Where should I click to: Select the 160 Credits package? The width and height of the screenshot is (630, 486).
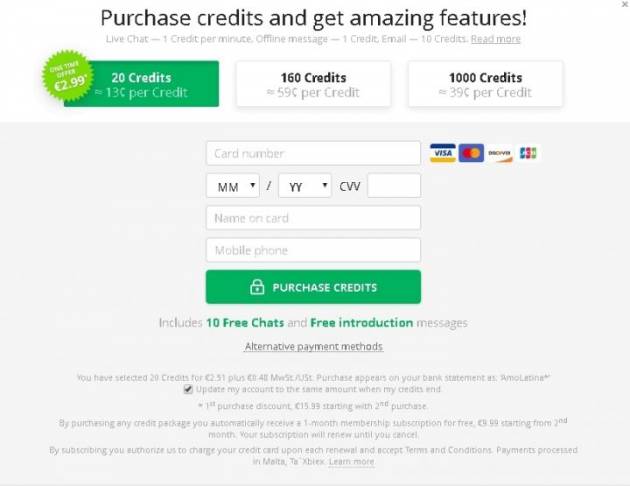pos(313,84)
